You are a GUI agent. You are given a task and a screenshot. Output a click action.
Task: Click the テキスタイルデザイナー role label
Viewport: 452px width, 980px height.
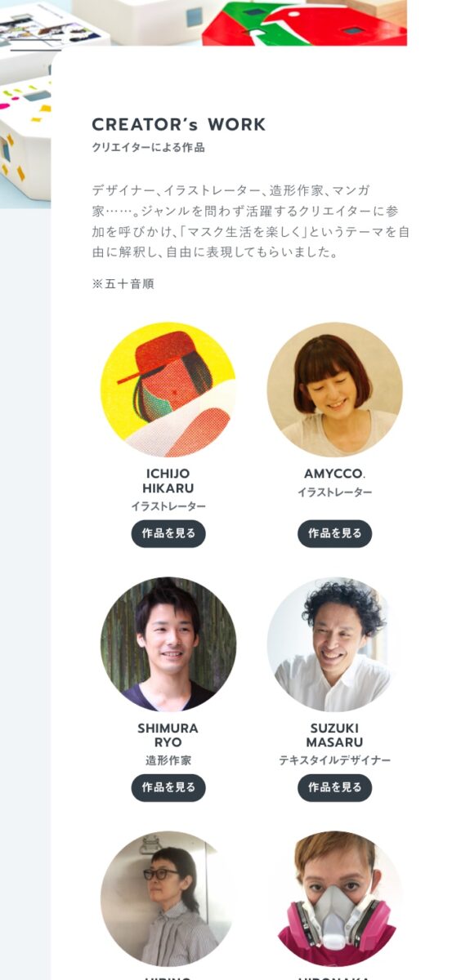(x=334, y=760)
